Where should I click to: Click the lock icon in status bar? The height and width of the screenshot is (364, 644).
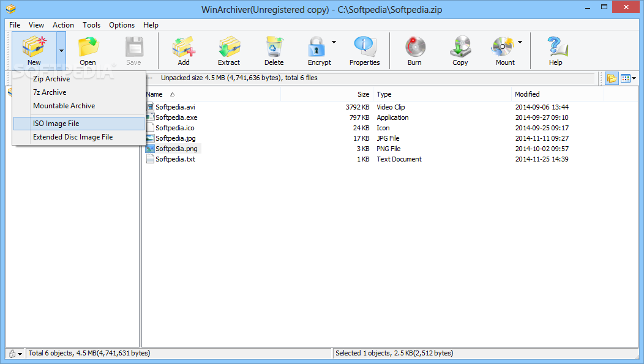[12, 354]
